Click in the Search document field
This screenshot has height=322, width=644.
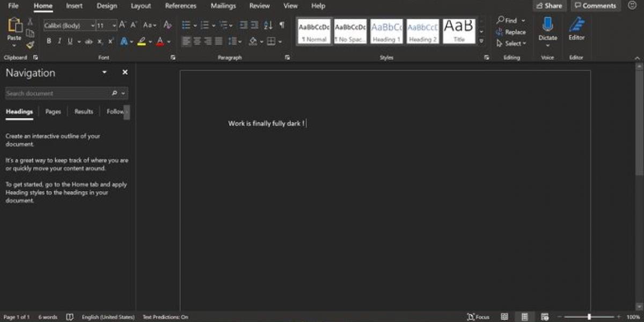point(56,93)
